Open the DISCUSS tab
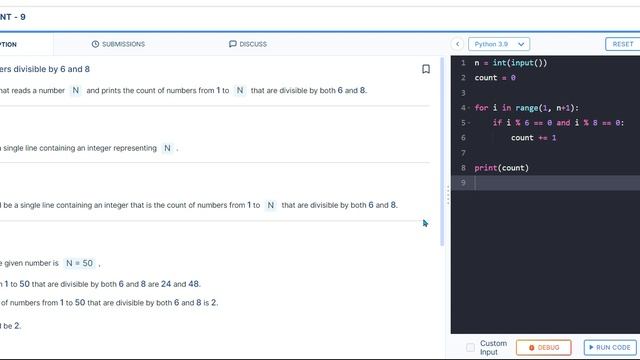 pyautogui.click(x=248, y=44)
